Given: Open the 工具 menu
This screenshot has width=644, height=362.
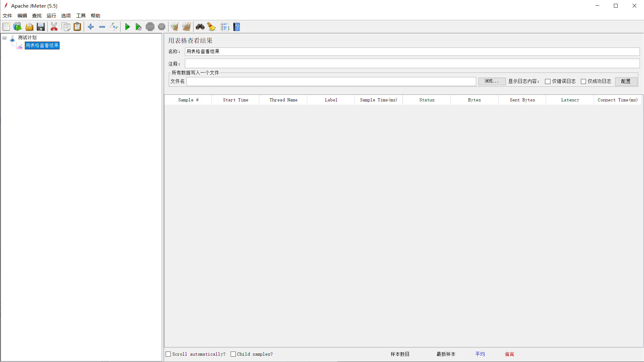Looking at the screenshot, I should click(81, 16).
